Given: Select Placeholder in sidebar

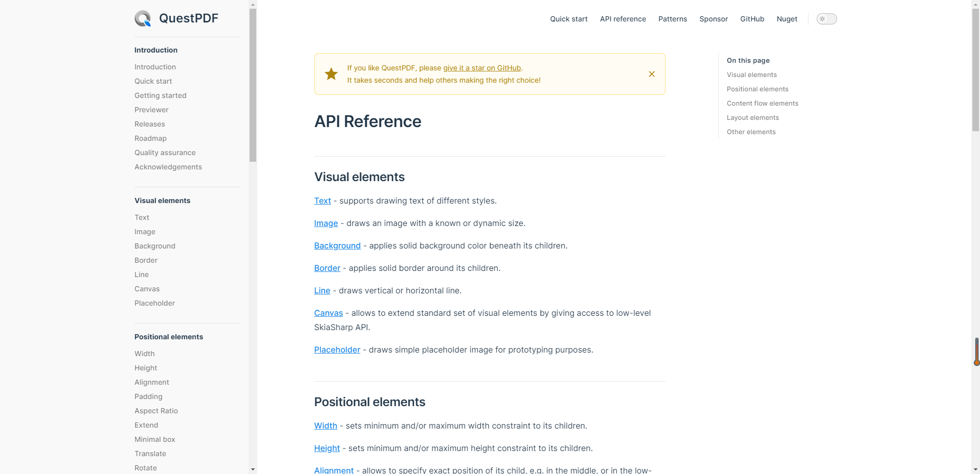Looking at the screenshot, I should (155, 303).
